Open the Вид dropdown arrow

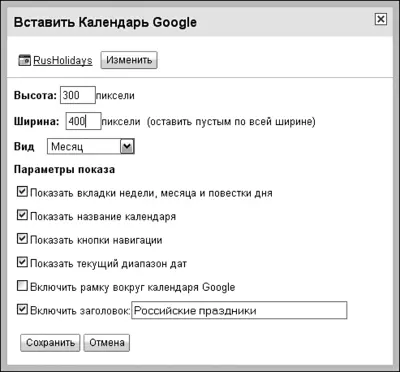point(127,147)
